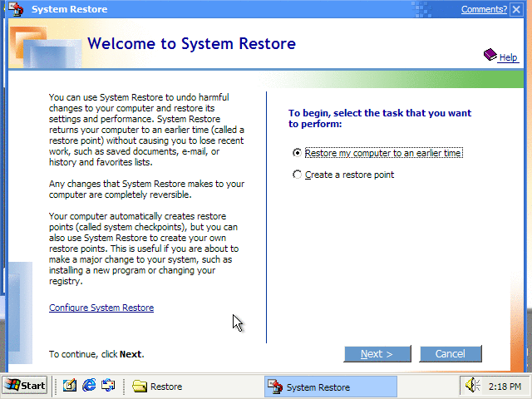Click the 'Your computer automatically creates restore' paragraph
The width and height of the screenshot is (532, 399).
(144, 249)
